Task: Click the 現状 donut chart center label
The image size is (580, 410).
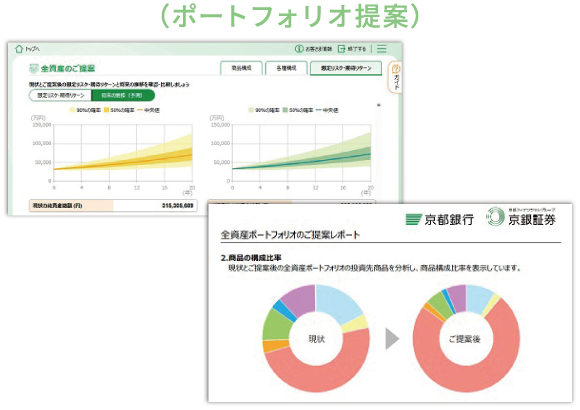Action: pyautogui.click(x=317, y=339)
